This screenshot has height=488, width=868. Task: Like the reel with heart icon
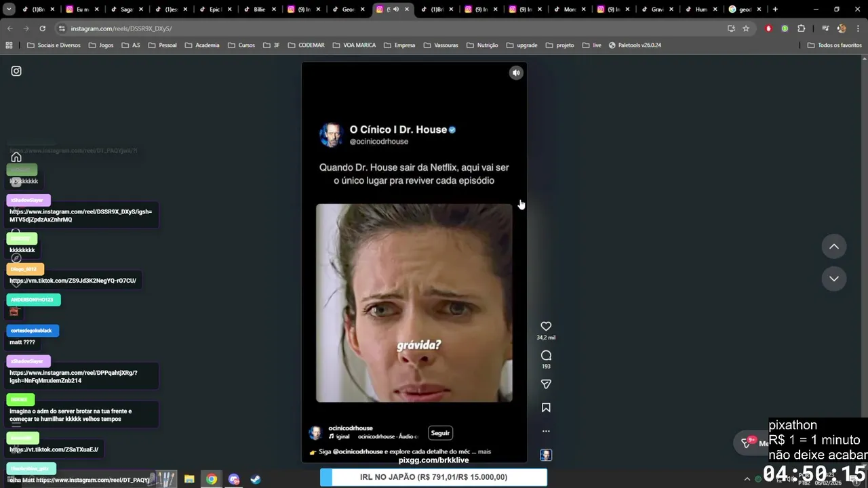click(x=546, y=326)
